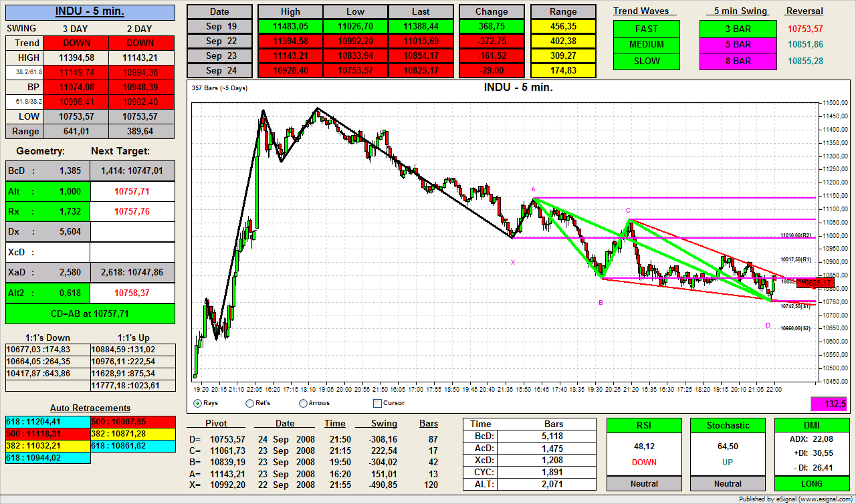Click the LONG signal under DMI
Viewport: 856px width, 504px height.
(x=812, y=483)
